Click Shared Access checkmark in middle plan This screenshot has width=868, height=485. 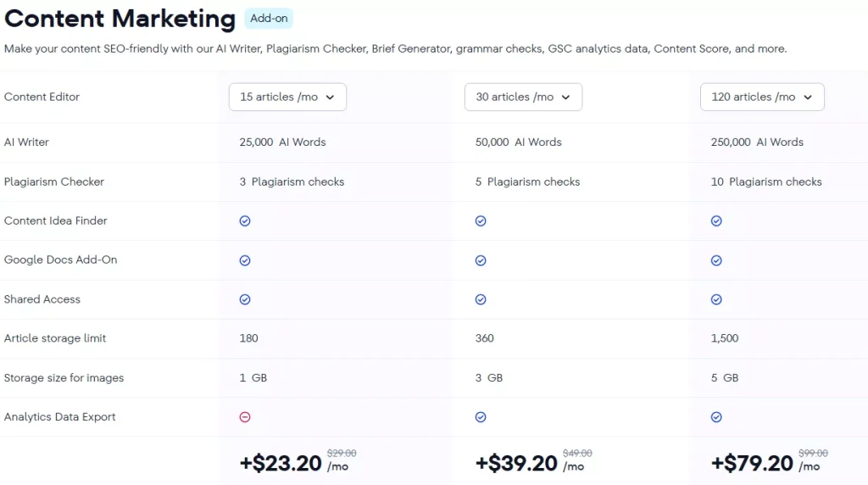pyautogui.click(x=481, y=299)
